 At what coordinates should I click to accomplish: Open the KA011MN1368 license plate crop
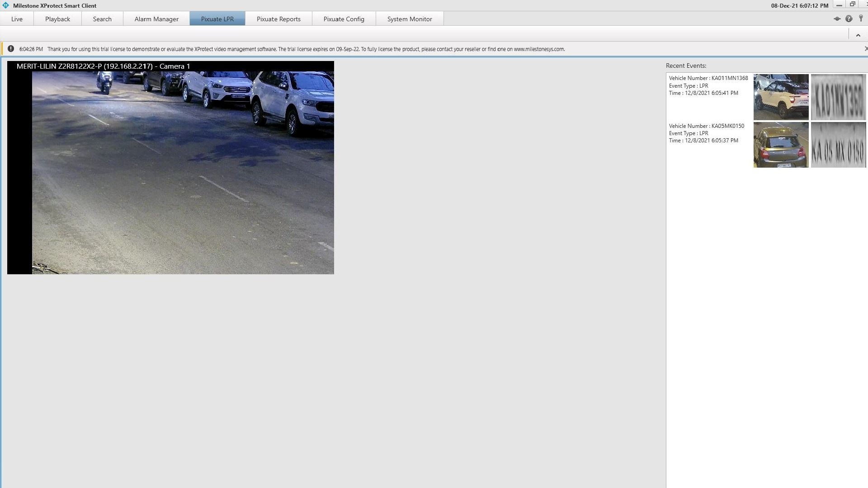[x=838, y=97]
